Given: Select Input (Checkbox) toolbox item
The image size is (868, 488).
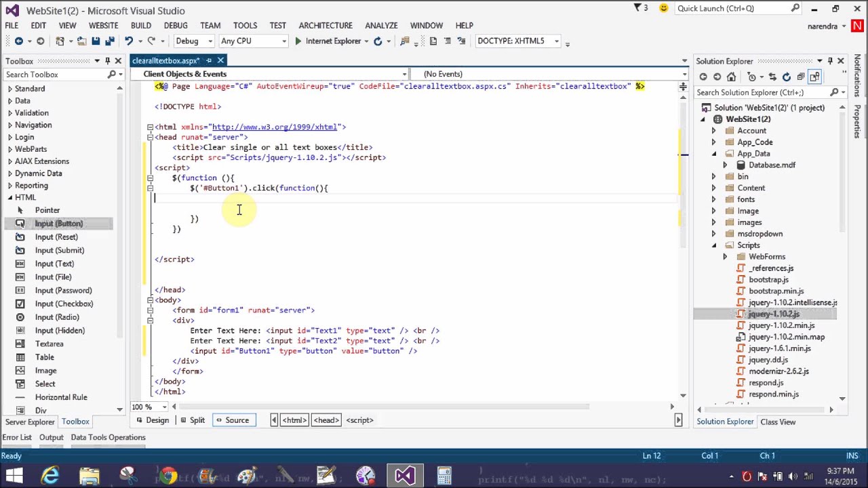Looking at the screenshot, I should point(64,304).
